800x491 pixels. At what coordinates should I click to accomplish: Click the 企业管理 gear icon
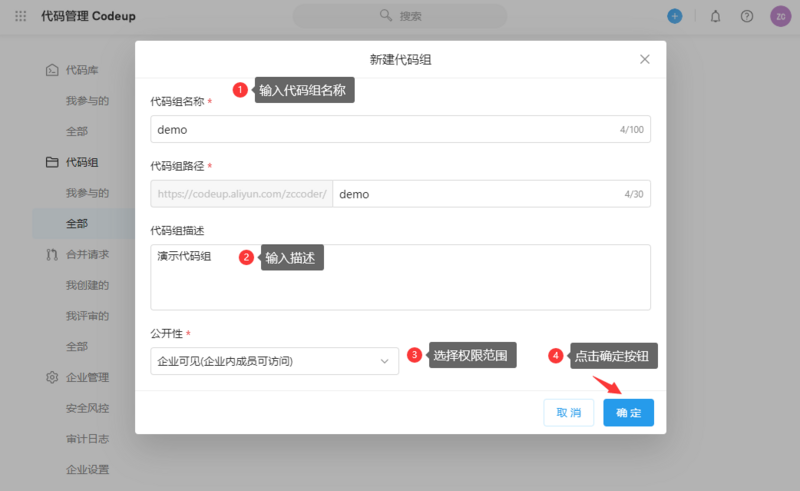click(52, 377)
